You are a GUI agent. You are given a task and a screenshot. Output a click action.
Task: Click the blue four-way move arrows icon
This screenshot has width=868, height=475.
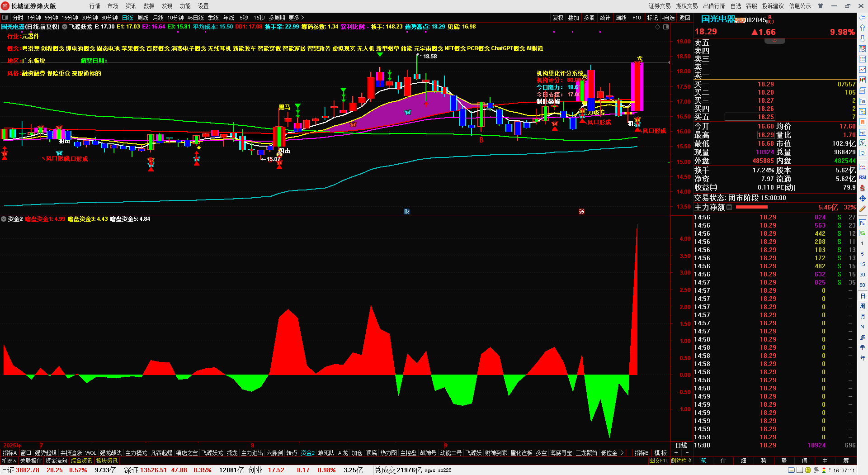click(x=863, y=199)
